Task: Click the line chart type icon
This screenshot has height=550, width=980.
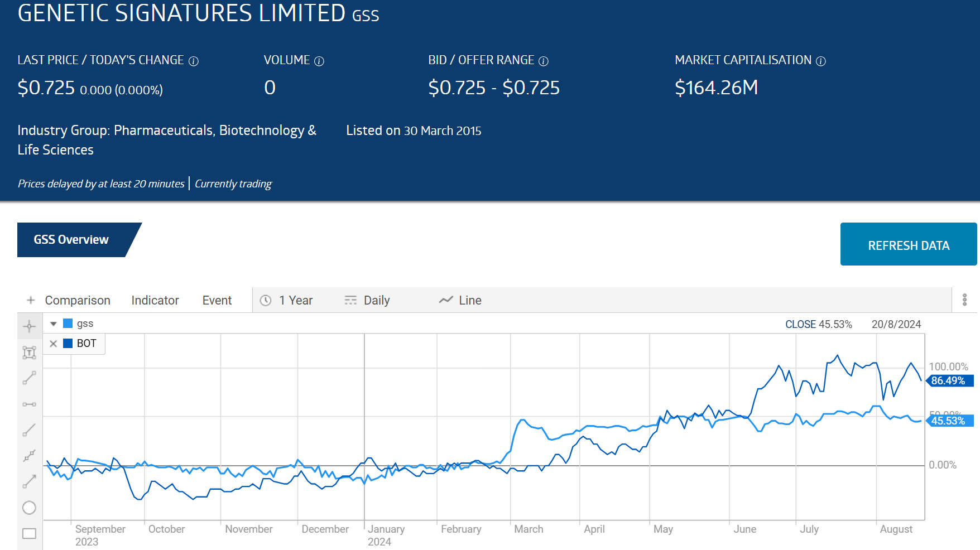Action: (446, 300)
